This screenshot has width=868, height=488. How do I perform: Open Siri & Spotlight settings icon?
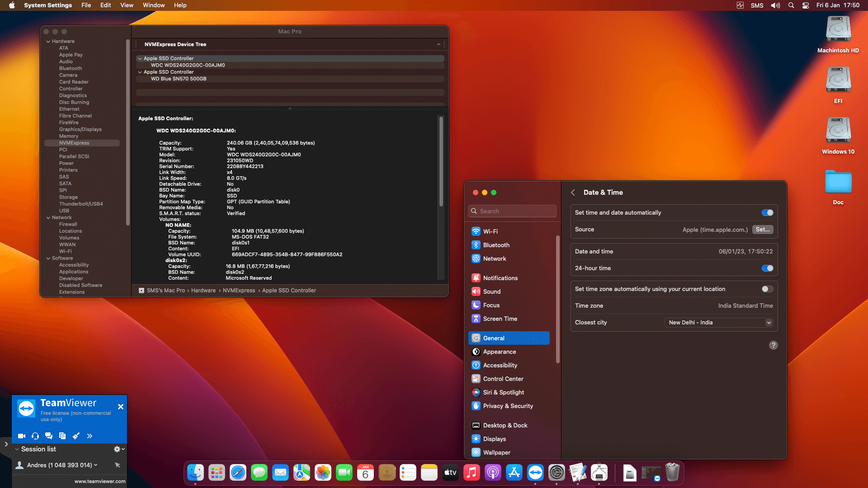coord(476,392)
